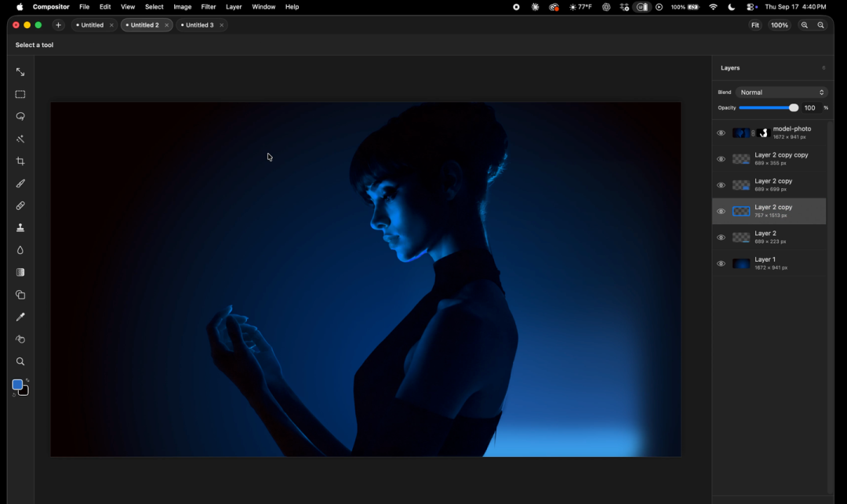
Task: Select the Layer 2 copy copy layer name
Action: click(x=781, y=155)
